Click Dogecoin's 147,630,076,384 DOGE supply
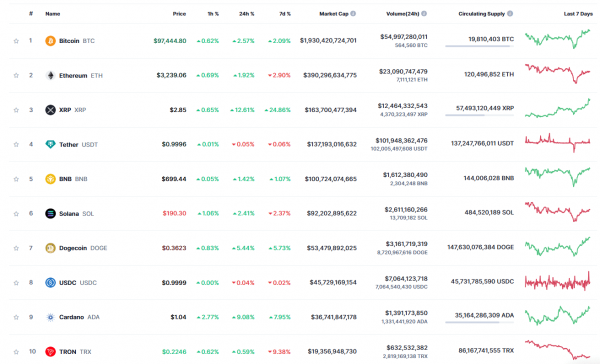This screenshot has width=600, height=364. pos(481,247)
